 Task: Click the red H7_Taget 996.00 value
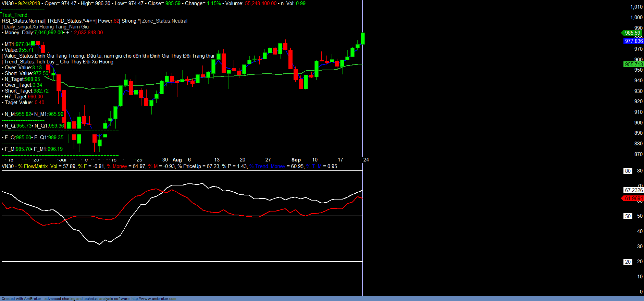pos(35,97)
